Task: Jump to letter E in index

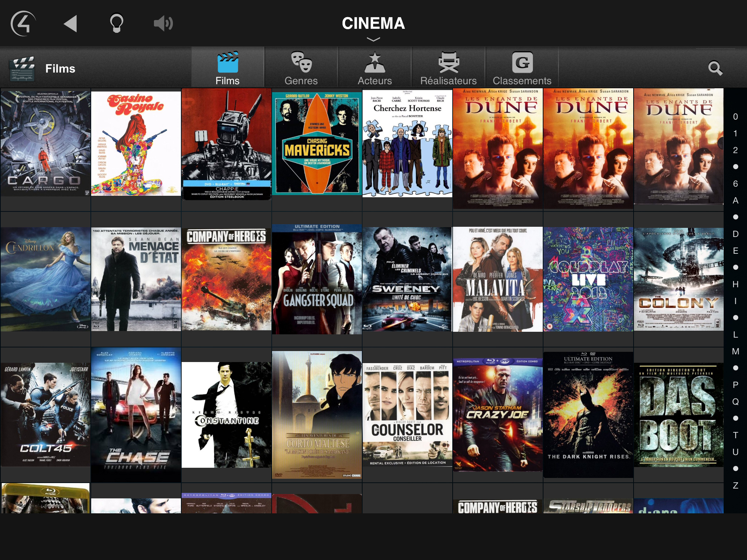Action: pos(735,251)
